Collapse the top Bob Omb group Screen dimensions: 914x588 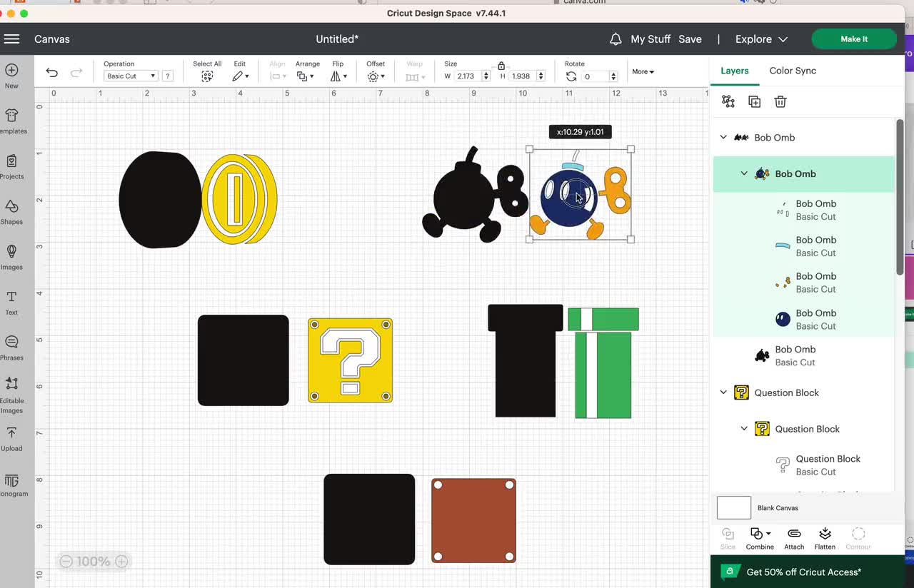(x=723, y=137)
